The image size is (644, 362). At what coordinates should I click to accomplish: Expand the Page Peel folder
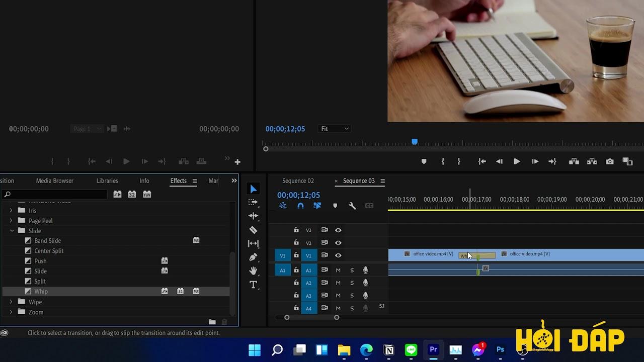[x=11, y=221]
